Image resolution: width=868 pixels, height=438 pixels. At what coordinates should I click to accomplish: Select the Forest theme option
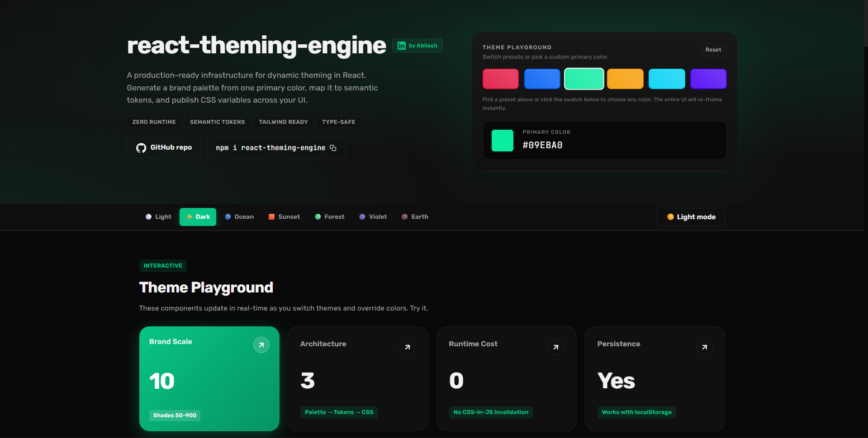330,217
